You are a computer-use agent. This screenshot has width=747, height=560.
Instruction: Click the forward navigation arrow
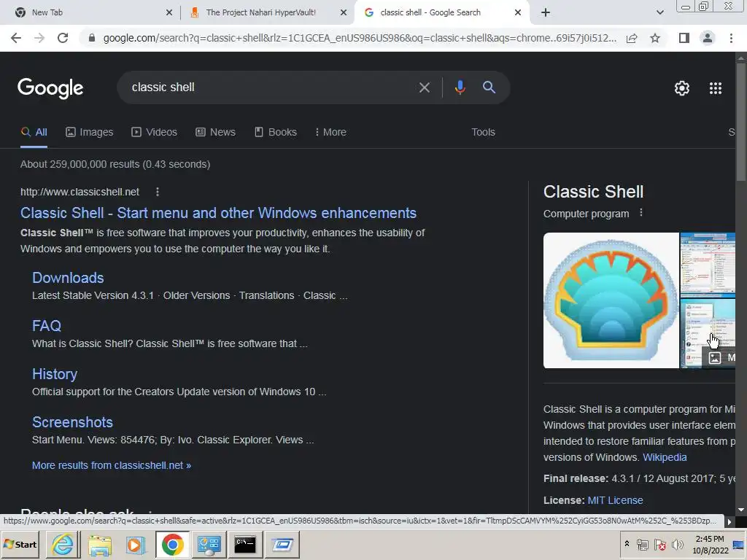pos(39,38)
